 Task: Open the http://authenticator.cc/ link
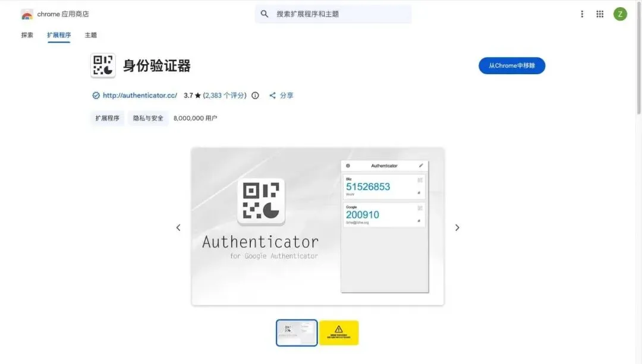[x=140, y=95]
